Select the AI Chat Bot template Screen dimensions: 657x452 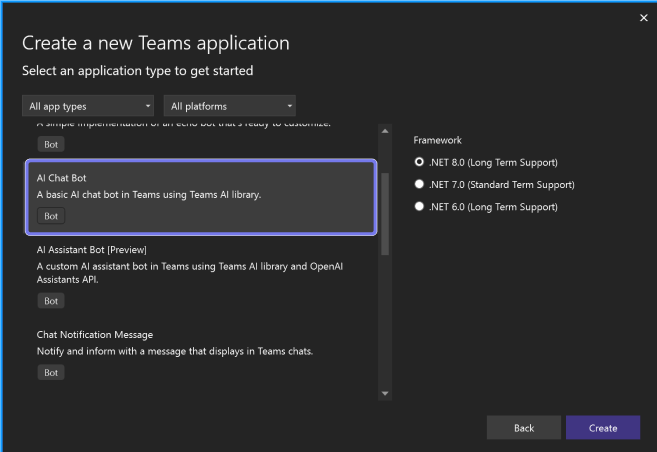coord(200,186)
